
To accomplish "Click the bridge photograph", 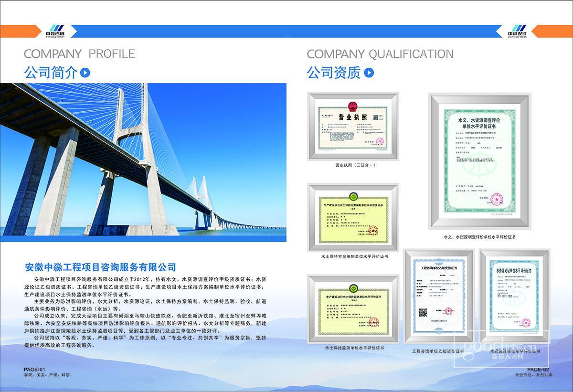I will (143, 159).
